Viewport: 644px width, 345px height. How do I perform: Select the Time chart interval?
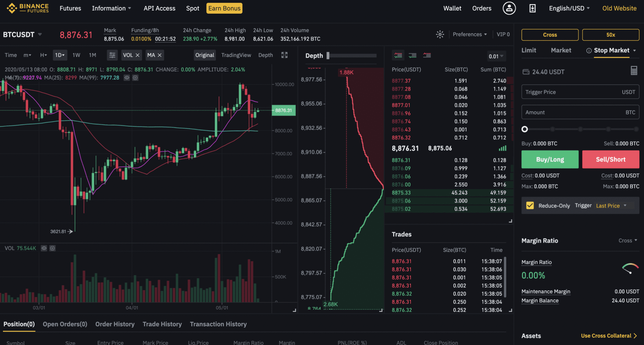click(11, 55)
